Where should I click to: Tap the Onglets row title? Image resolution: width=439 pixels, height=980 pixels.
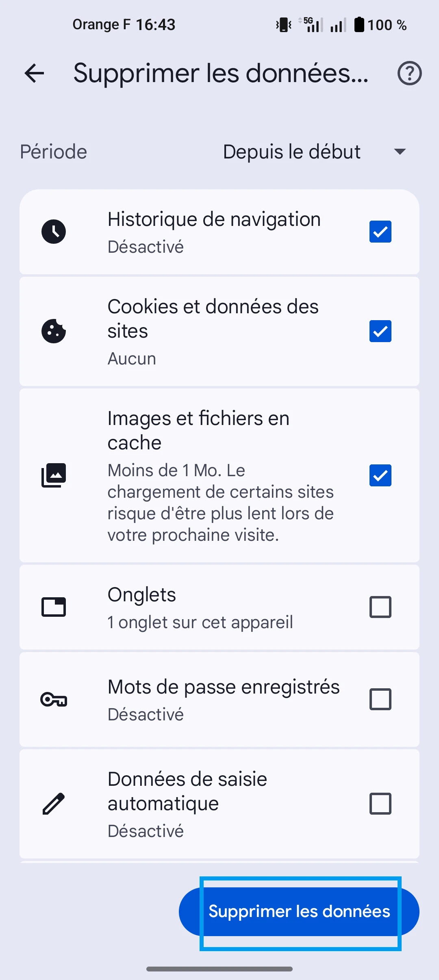pyautogui.click(x=141, y=595)
